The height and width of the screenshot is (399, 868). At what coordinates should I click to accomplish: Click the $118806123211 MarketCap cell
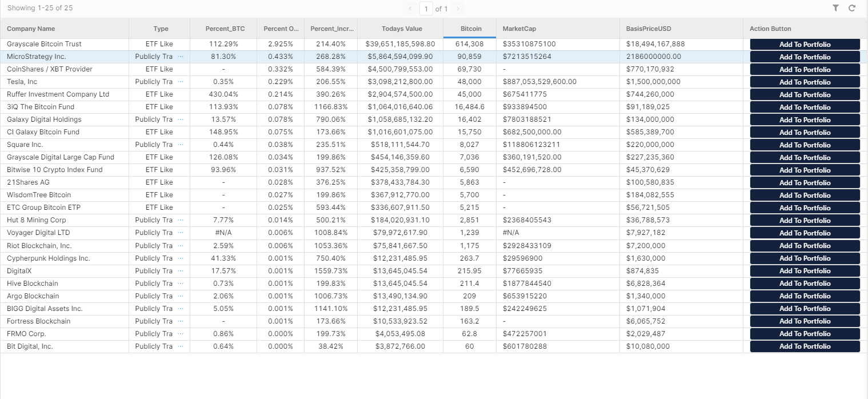tap(558, 145)
